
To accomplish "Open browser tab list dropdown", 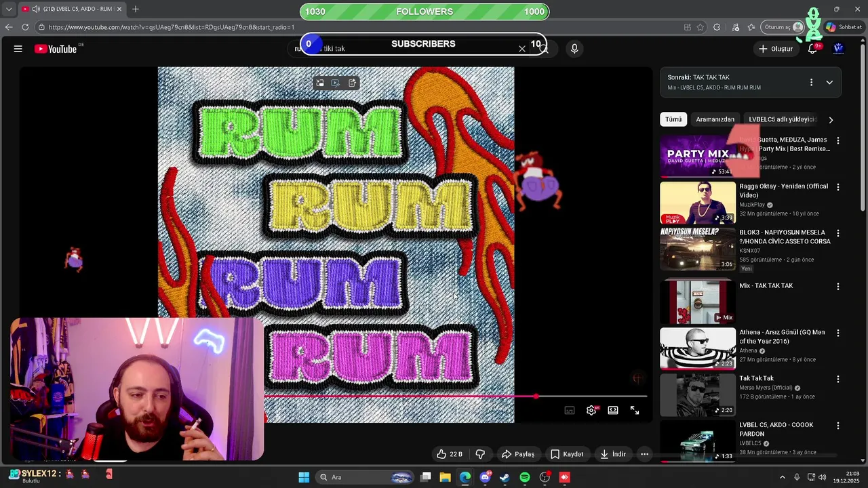I will click(x=9, y=9).
